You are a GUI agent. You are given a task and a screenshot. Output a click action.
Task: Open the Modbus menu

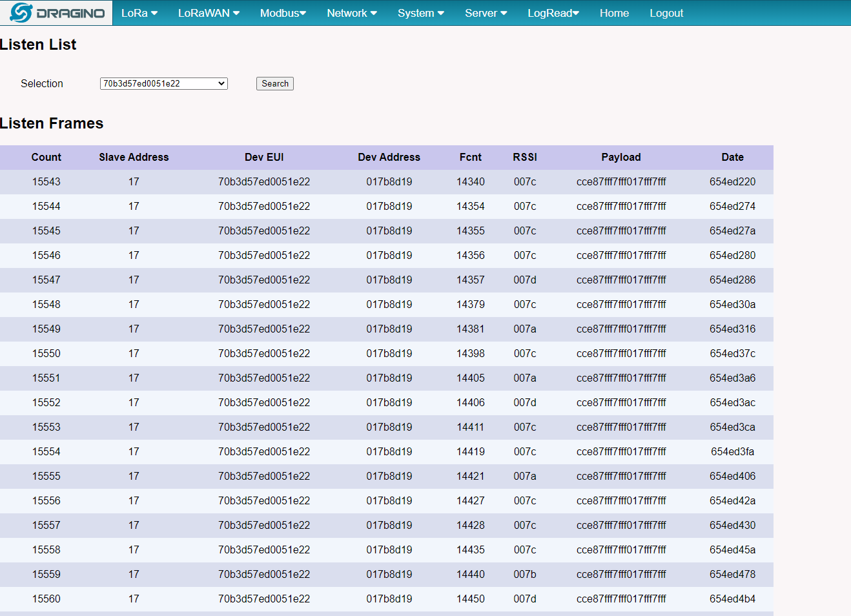click(283, 13)
